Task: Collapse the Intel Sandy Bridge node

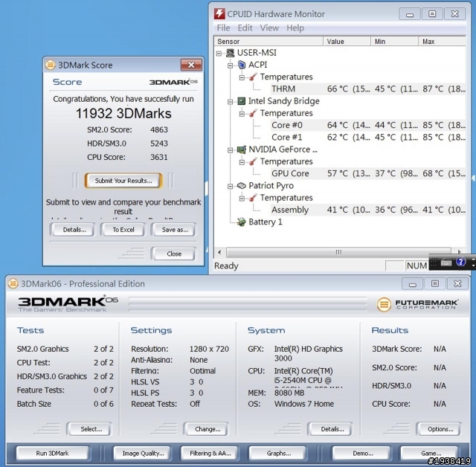Action: point(231,102)
